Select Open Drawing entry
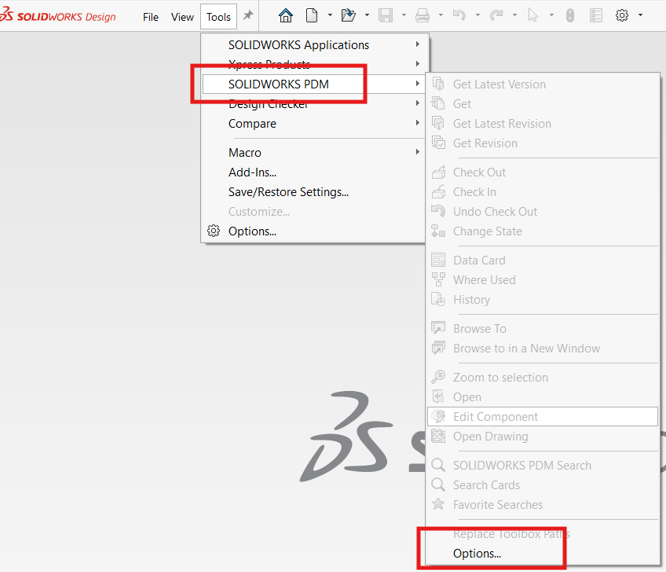Image resolution: width=666 pixels, height=572 pixels. (542, 436)
